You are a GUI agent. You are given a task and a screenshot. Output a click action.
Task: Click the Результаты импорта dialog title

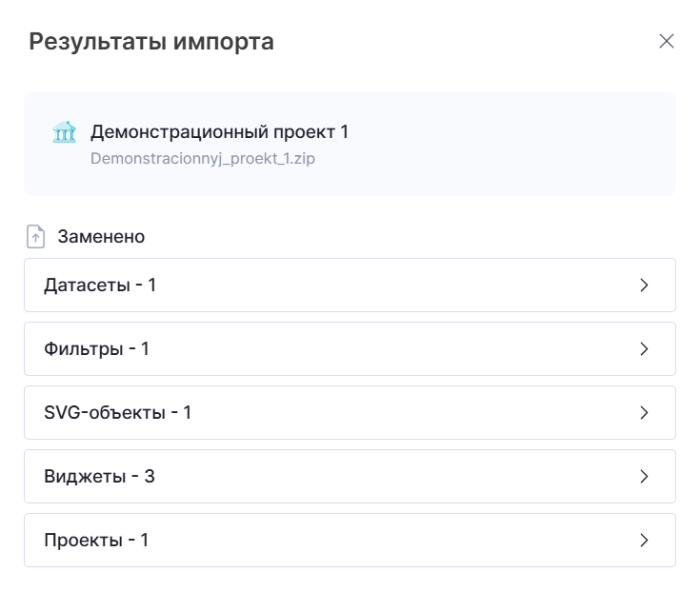pyautogui.click(x=151, y=42)
